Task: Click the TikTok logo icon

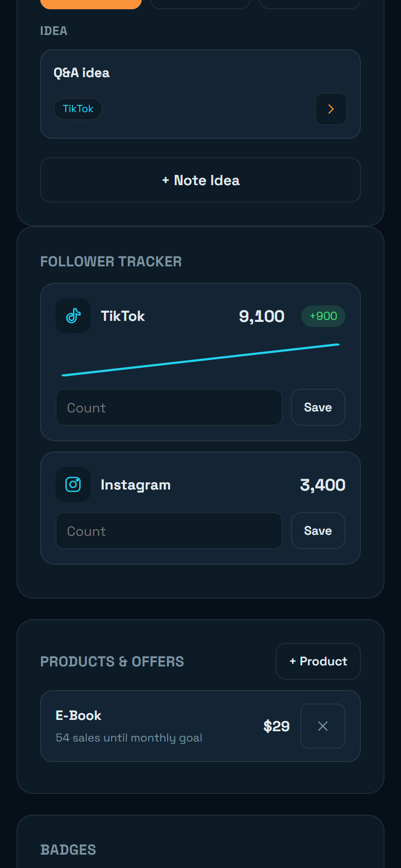Action: (x=73, y=316)
